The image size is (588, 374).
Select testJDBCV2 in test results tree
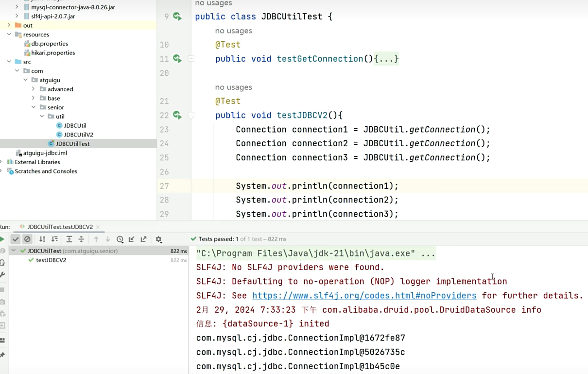point(51,260)
